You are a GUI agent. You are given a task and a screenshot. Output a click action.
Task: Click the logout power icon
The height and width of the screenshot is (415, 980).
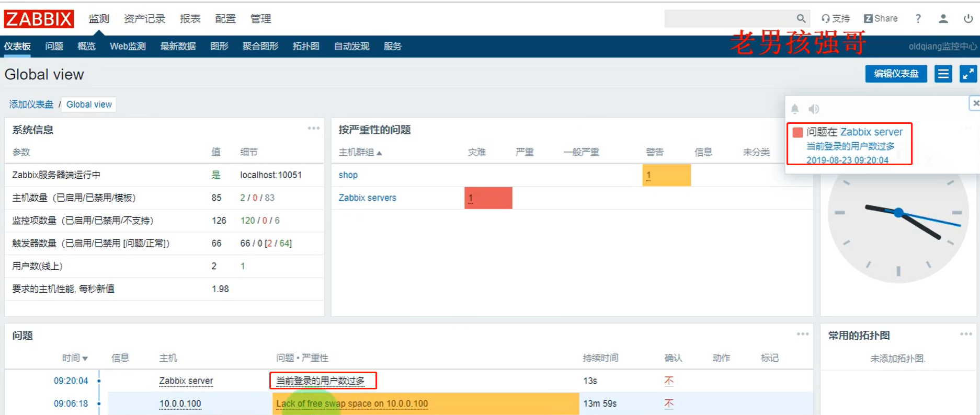[968, 19]
